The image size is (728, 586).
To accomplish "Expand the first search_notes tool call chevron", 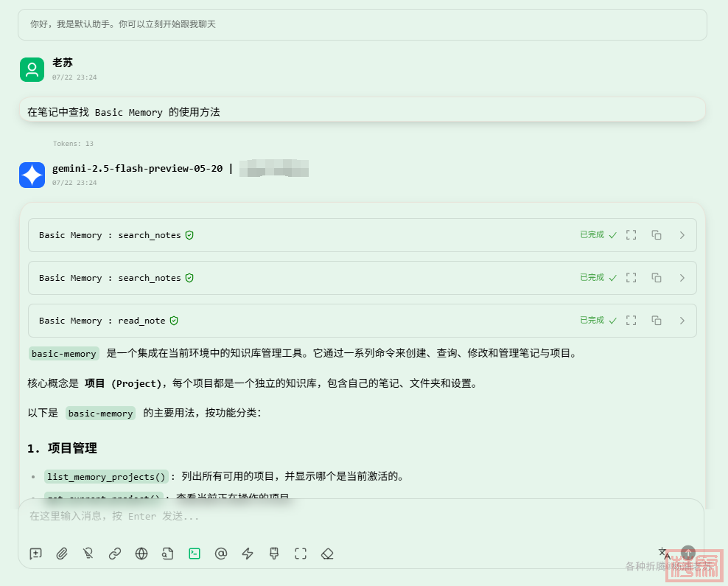I will click(x=682, y=235).
